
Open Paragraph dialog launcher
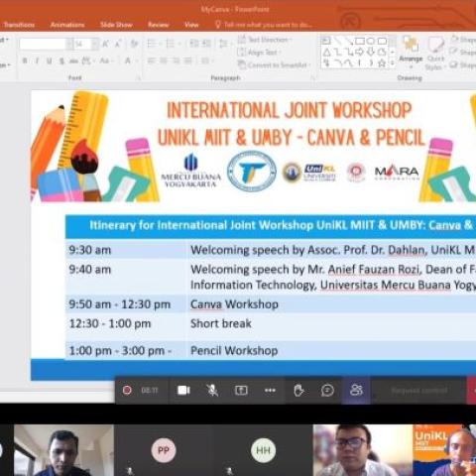tap(312, 78)
